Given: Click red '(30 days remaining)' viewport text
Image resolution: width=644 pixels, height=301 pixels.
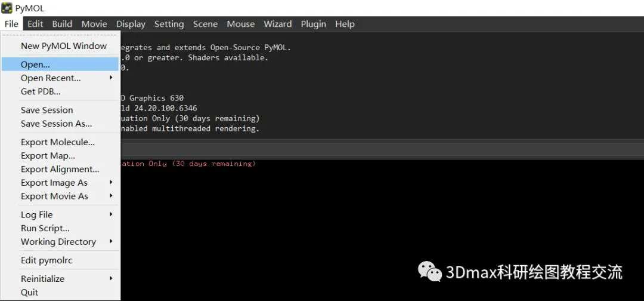Looking at the screenshot, I should coord(213,164).
